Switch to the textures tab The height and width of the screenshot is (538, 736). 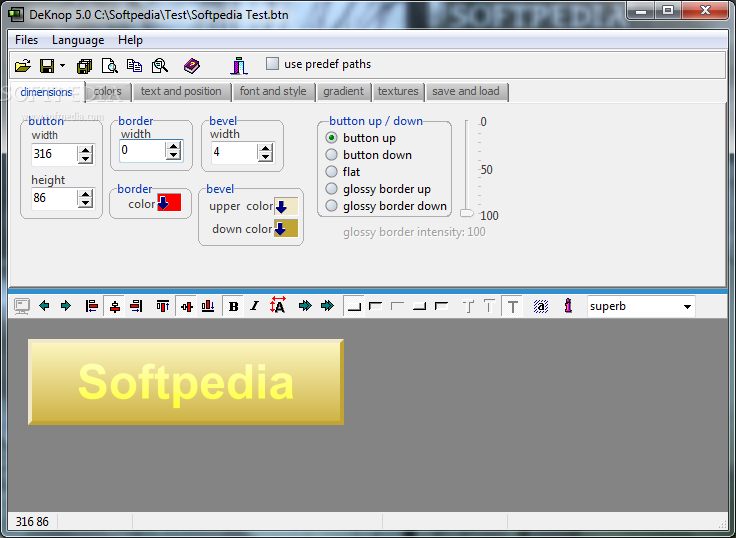tap(398, 91)
